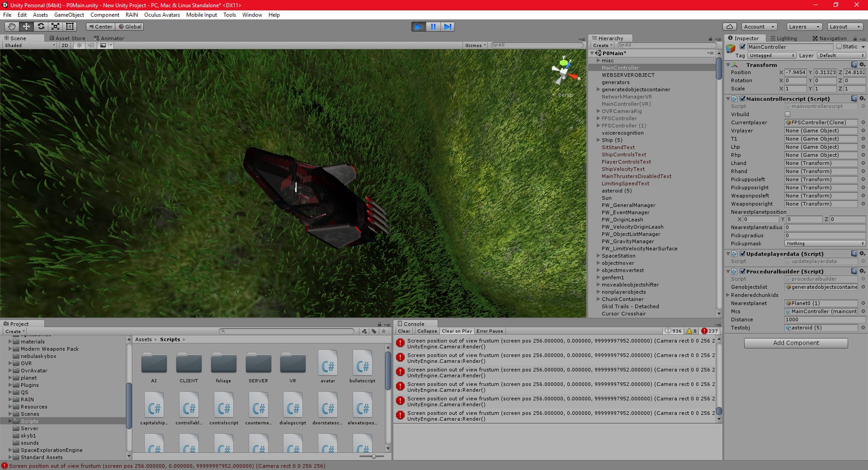Open the Pickupmask dropdown
This screenshot has width=868, height=470.
click(825, 244)
